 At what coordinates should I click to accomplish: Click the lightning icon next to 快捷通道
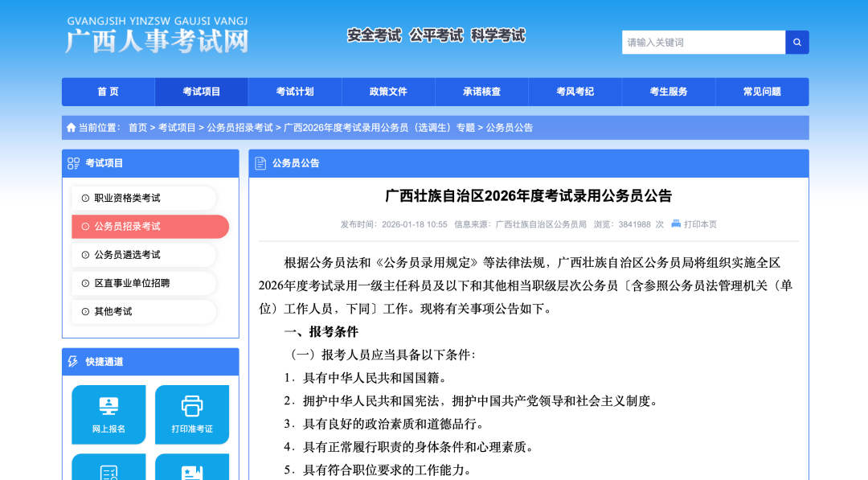pos(74,362)
